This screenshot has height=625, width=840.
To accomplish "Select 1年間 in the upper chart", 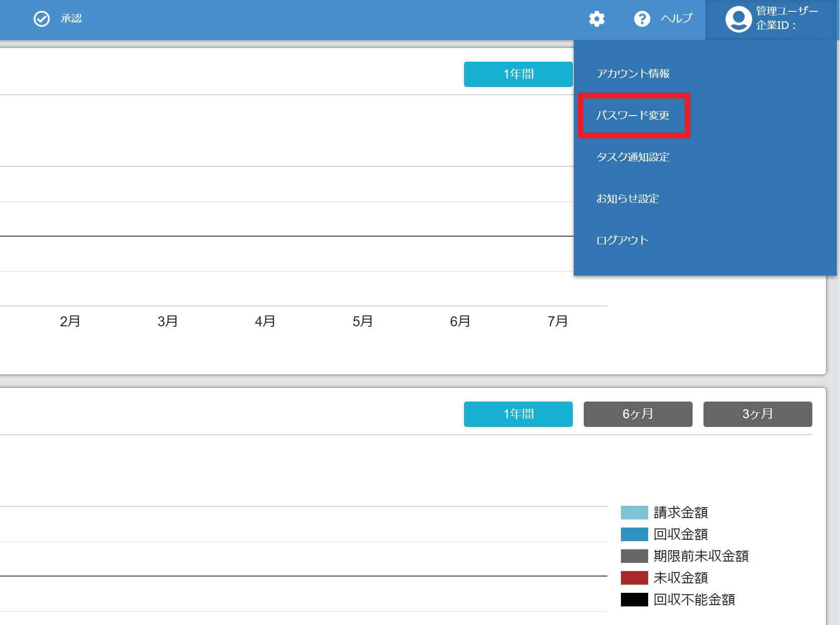I will point(518,74).
